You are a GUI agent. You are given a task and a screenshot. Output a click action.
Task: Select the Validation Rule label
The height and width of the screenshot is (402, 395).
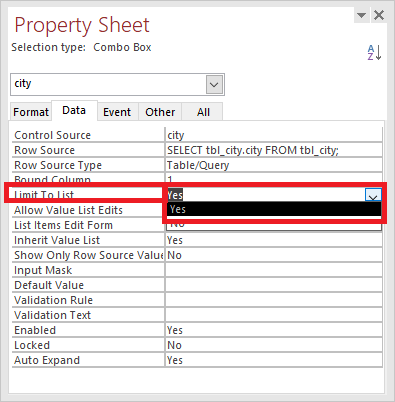[53, 300]
